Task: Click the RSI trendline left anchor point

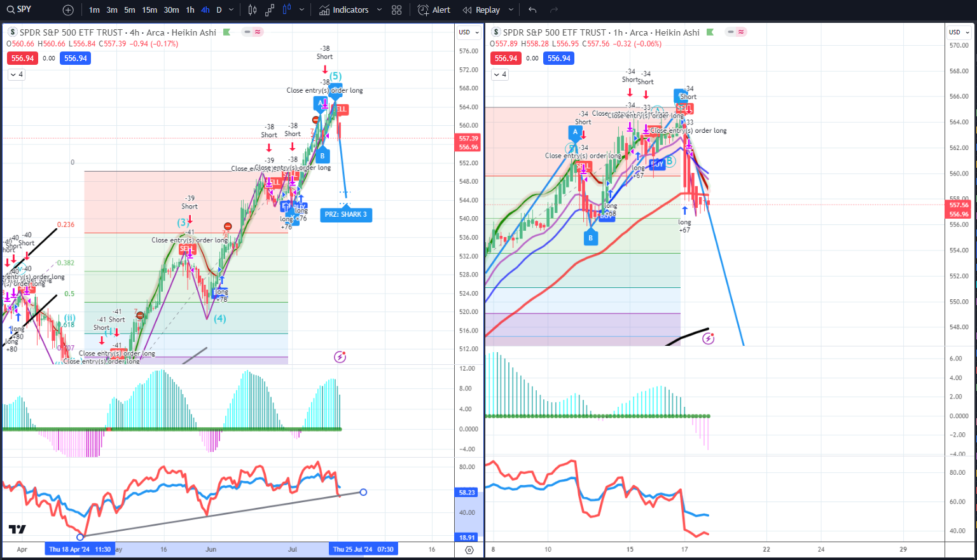Action: (80, 537)
